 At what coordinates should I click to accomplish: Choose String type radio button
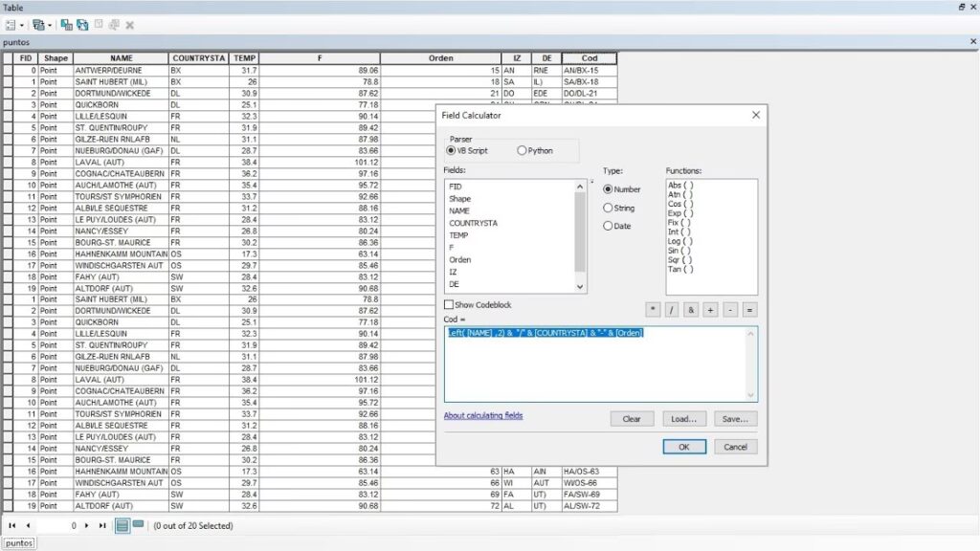[x=608, y=208]
